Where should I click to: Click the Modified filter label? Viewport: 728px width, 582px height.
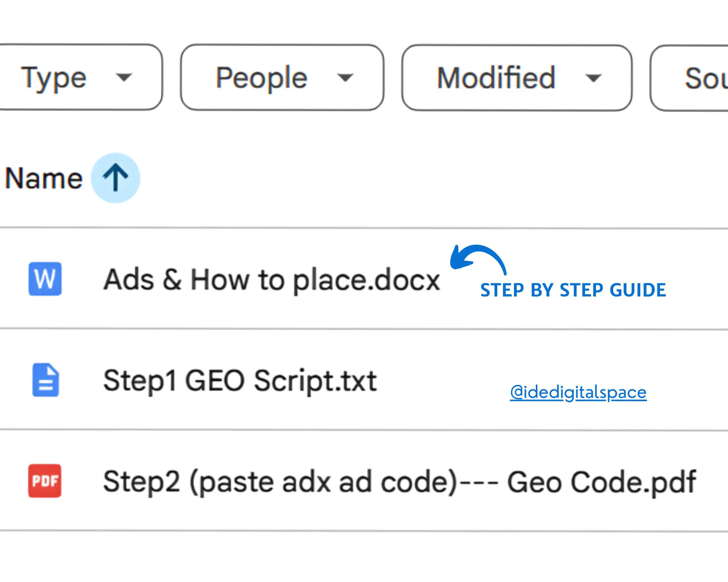496,78
